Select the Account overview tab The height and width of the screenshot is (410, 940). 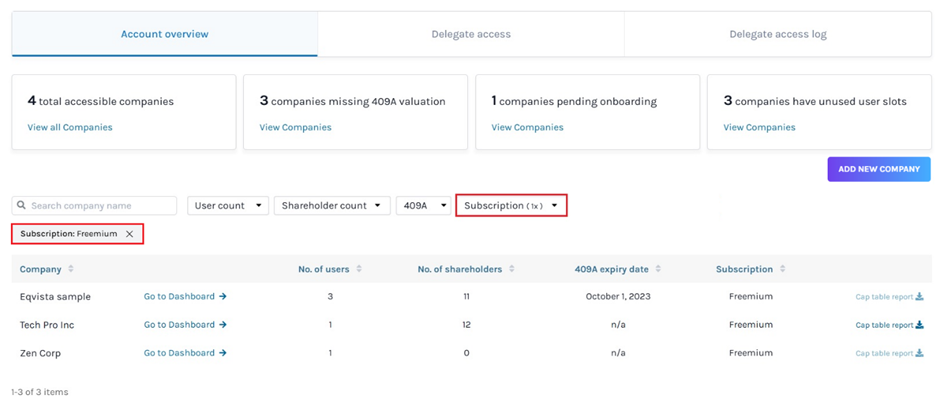[x=164, y=34]
